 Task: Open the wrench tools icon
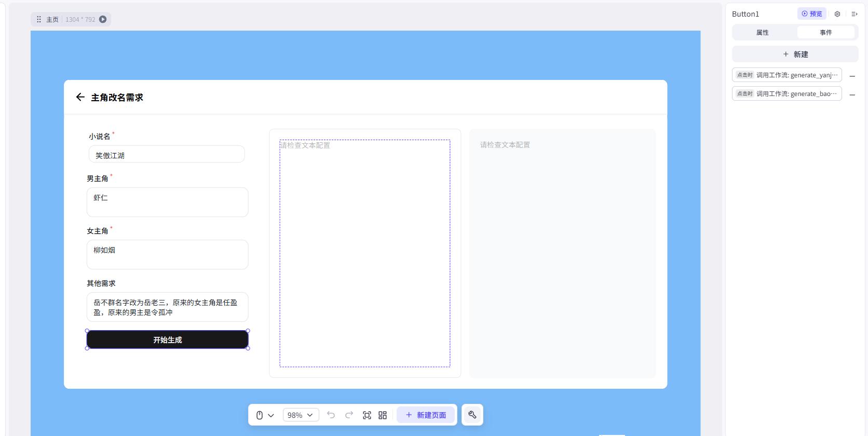pyautogui.click(x=472, y=415)
